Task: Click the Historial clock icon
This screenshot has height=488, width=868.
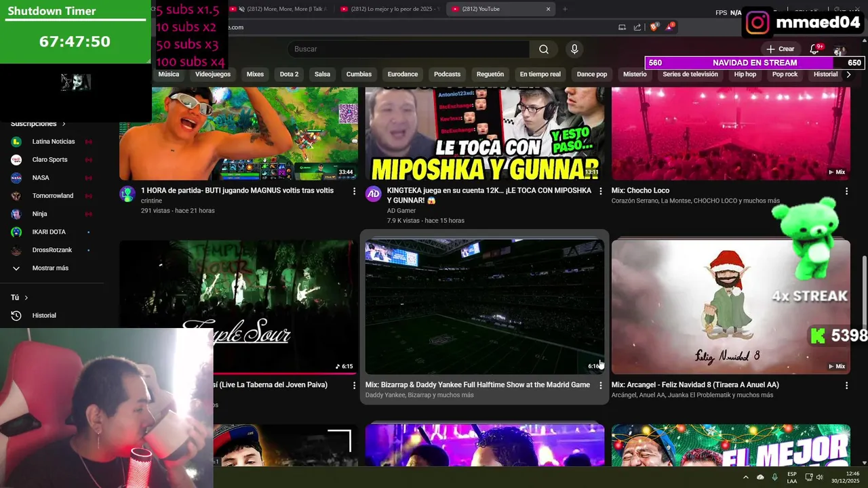Action: [16, 316]
